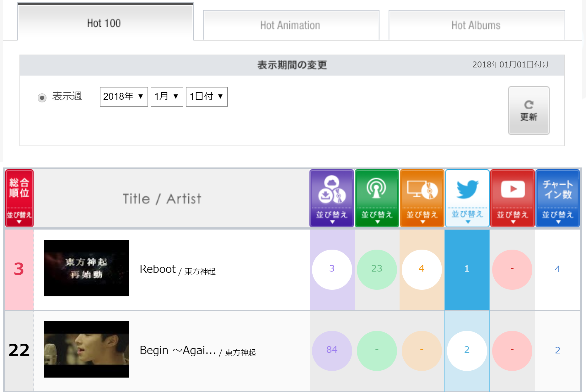Screen dimensions: 586x392
Task: Switch to the Hot Animation tab
Action: click(291, 25)
